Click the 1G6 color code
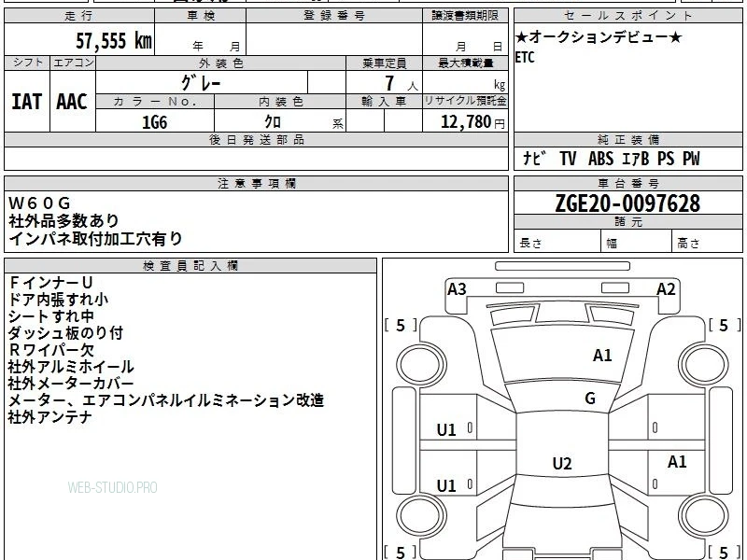Screen dimensions: 747x560 [155, 122]
